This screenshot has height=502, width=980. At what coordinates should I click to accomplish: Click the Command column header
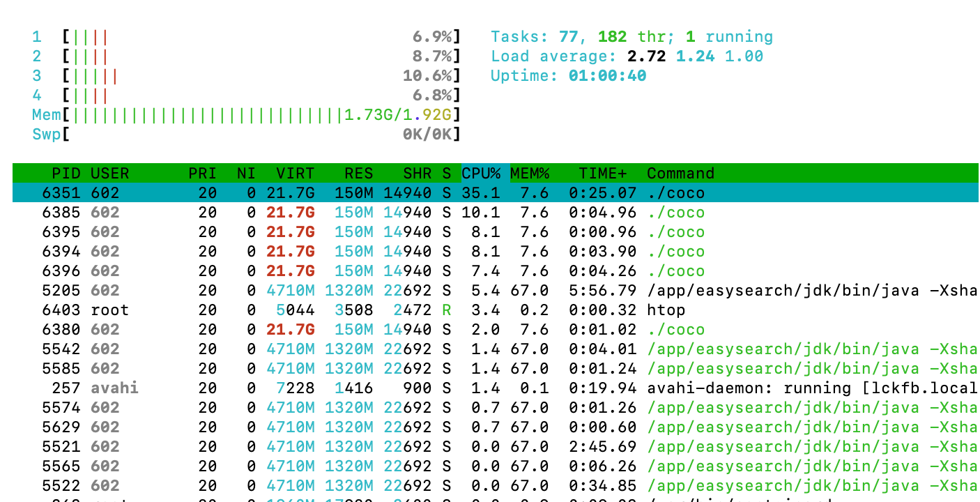tap(681, 173)
